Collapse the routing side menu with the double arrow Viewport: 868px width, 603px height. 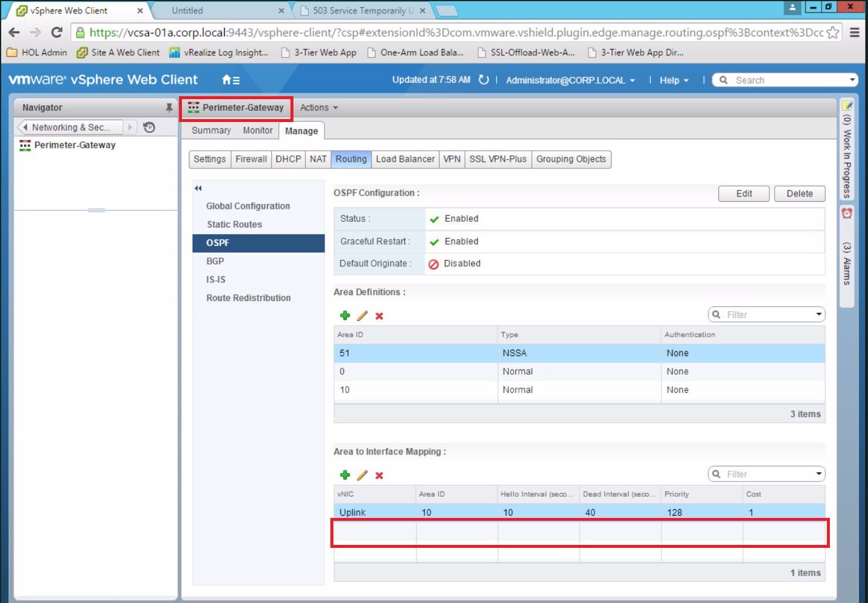click(x=198, y=188)
